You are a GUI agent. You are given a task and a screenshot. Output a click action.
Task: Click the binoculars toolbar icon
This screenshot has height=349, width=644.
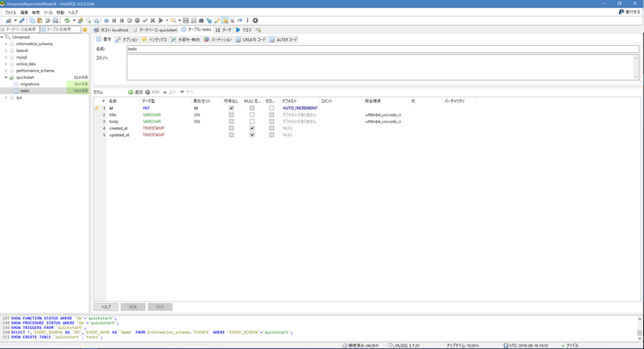click(x=201, y=20)
